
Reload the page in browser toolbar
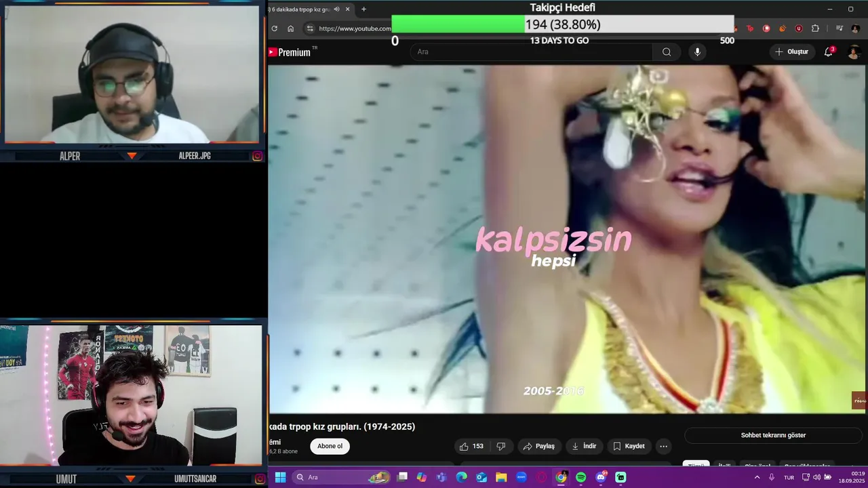coord(275,28)
